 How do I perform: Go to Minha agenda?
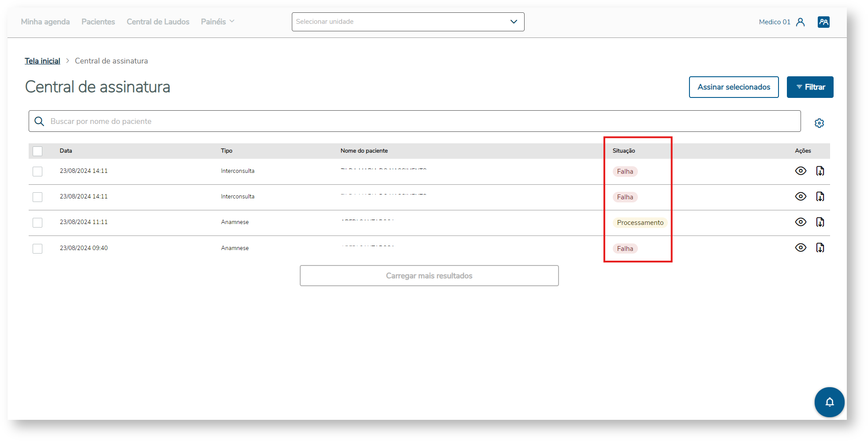[x=45, y=22]
